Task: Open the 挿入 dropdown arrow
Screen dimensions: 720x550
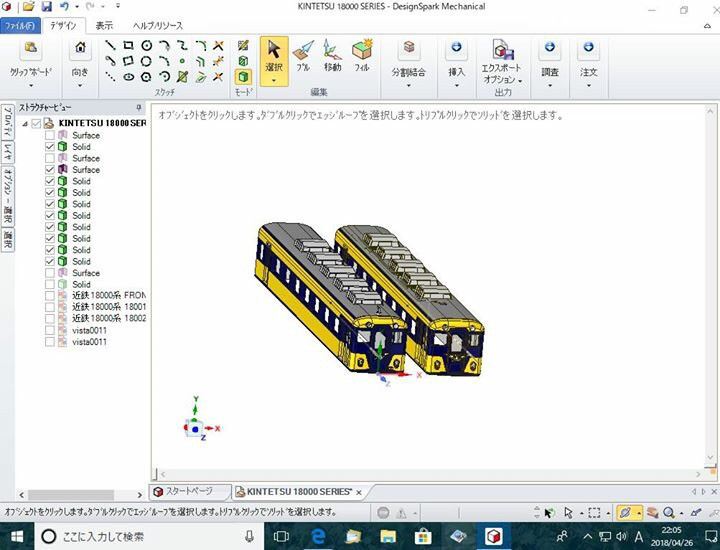Action: point(456,85)
